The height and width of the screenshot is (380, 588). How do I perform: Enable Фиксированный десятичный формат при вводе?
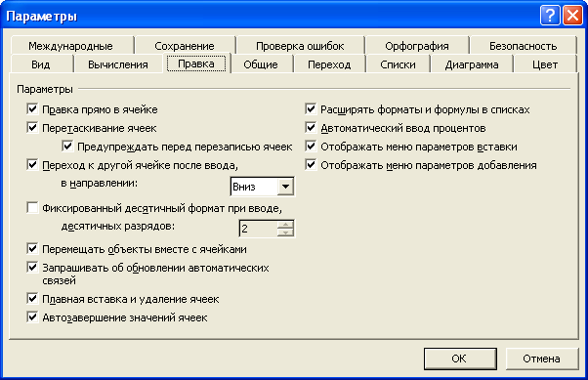[32, 207]
